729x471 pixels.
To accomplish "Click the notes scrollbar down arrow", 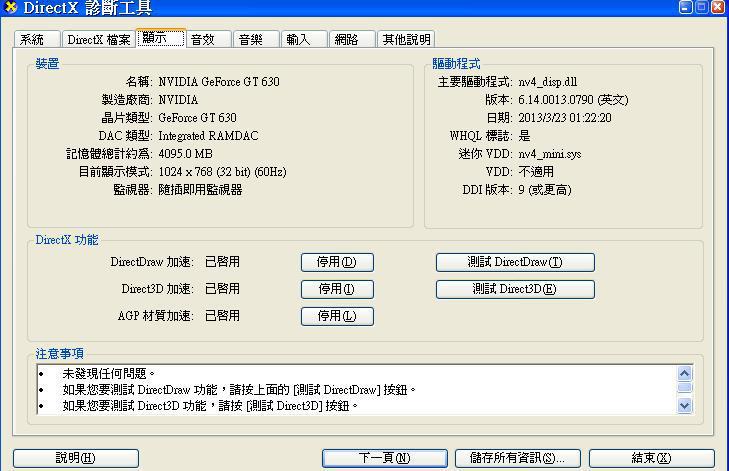I will coord(684,405).
